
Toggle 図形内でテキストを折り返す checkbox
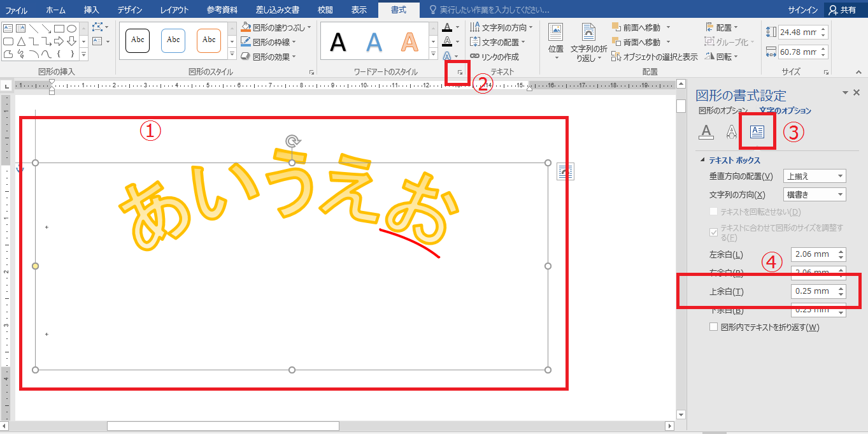713,327
